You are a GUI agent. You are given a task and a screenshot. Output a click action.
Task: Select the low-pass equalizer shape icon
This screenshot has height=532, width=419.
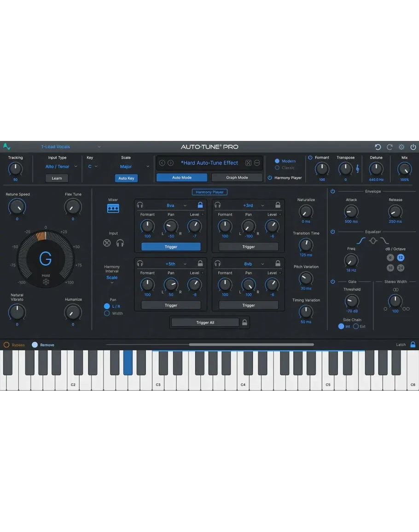tap(384, 240)
